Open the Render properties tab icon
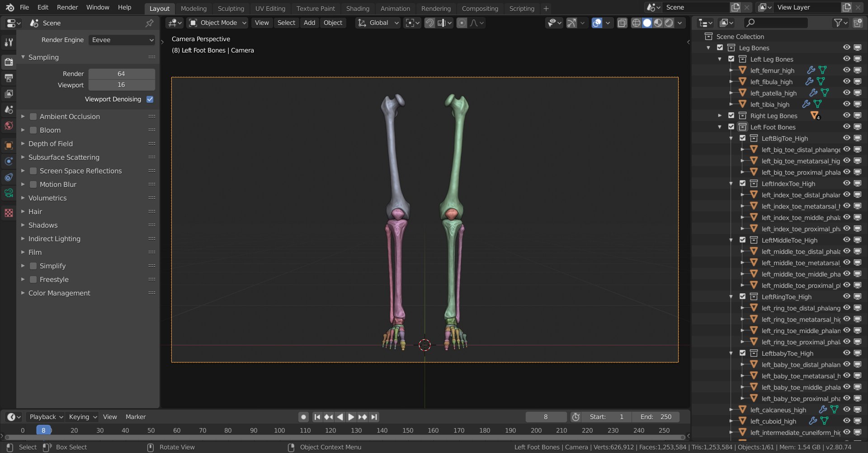 pyautogui.click(x=9, y=62)
